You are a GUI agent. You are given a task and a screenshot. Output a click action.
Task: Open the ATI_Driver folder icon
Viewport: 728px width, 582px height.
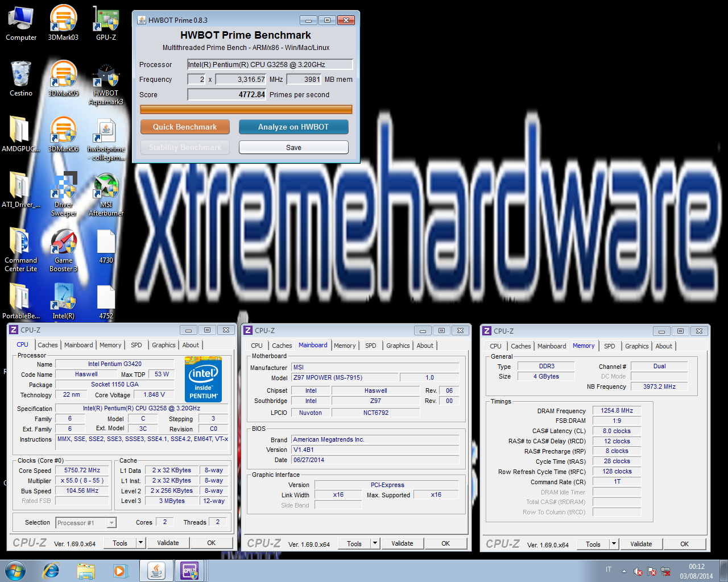coord(21,190)
